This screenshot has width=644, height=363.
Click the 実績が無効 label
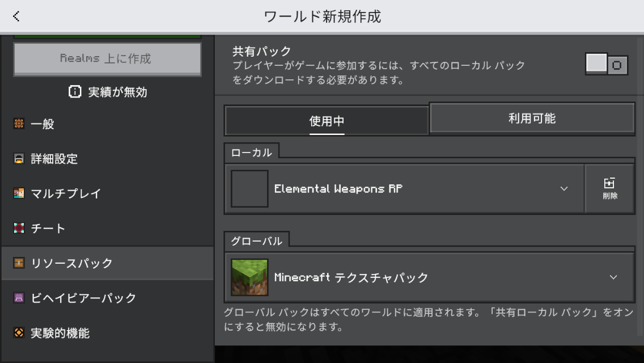coord(118,92)
